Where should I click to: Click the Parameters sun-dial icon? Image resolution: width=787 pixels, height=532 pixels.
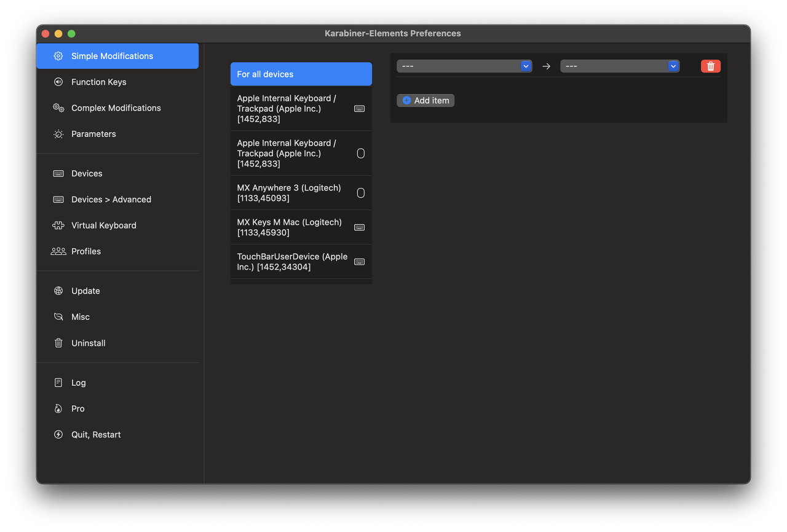(x=58, y=134)
